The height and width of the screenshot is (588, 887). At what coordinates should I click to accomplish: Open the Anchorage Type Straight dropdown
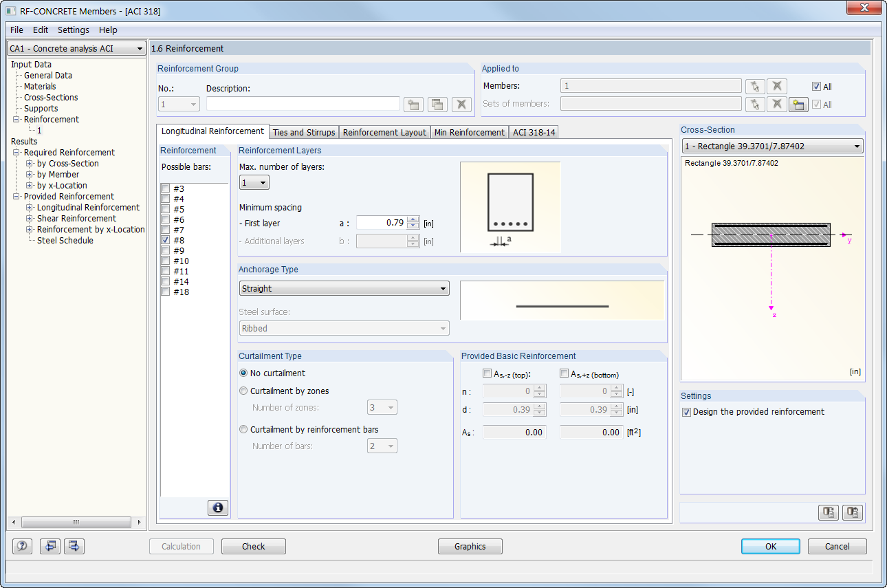pyautogui.click(x=344, y=288)
